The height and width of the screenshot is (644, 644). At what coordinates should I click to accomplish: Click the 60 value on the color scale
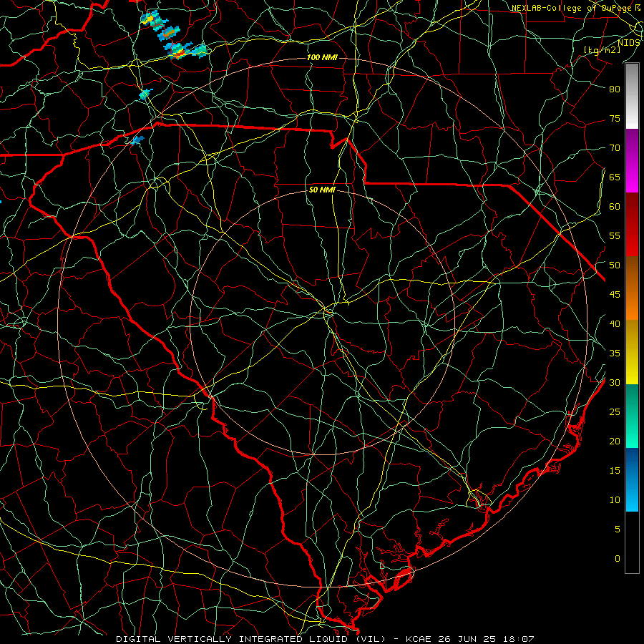tap(615, 207)
